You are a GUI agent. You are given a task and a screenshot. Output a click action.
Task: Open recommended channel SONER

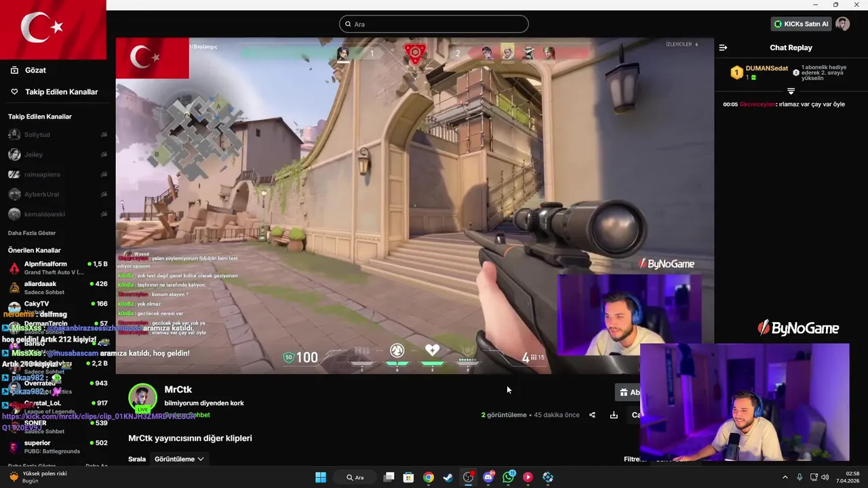[x=57, y=427]
